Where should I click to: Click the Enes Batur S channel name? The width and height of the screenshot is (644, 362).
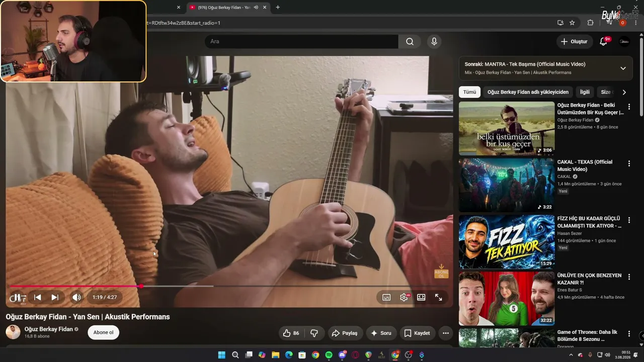(570, 290)
